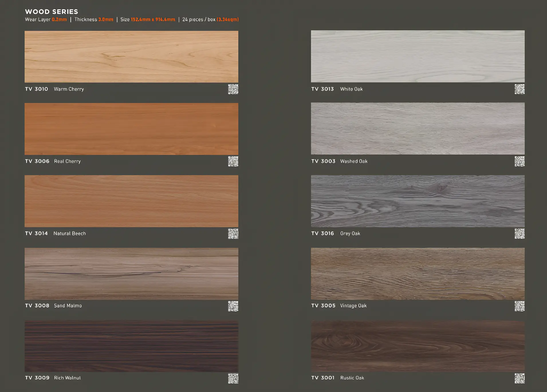547x392 pixels.
Task: Click the QR code beside Real Cherry
Action: coord(233,161)
